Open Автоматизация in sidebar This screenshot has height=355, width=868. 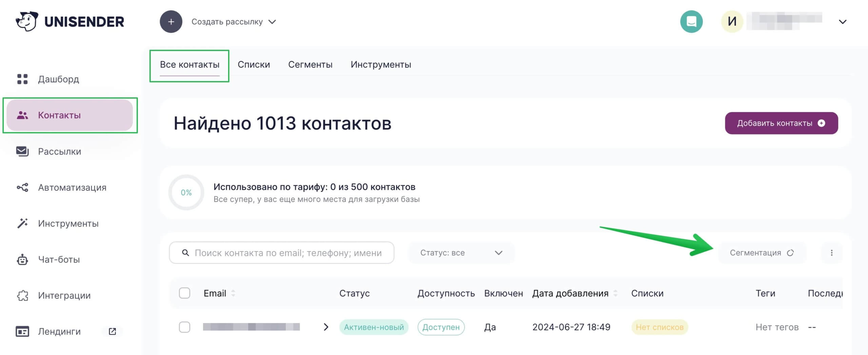pyautogui.click(x=72, y=187)
